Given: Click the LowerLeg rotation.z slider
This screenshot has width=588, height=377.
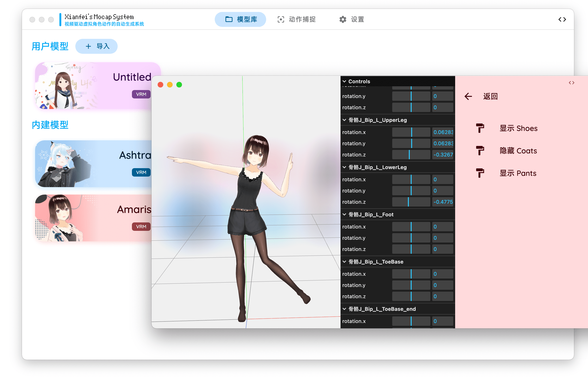Looking at the screenshot, I should tap(411, 202).
